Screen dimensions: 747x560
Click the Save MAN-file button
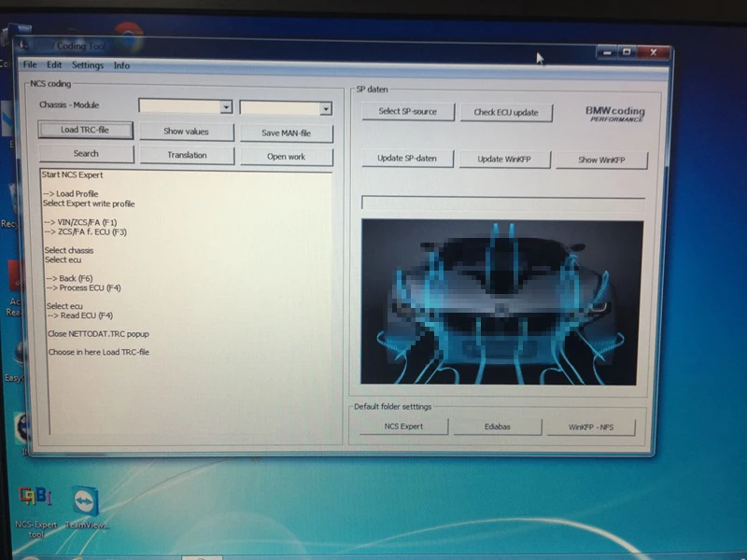coord(286,133)
